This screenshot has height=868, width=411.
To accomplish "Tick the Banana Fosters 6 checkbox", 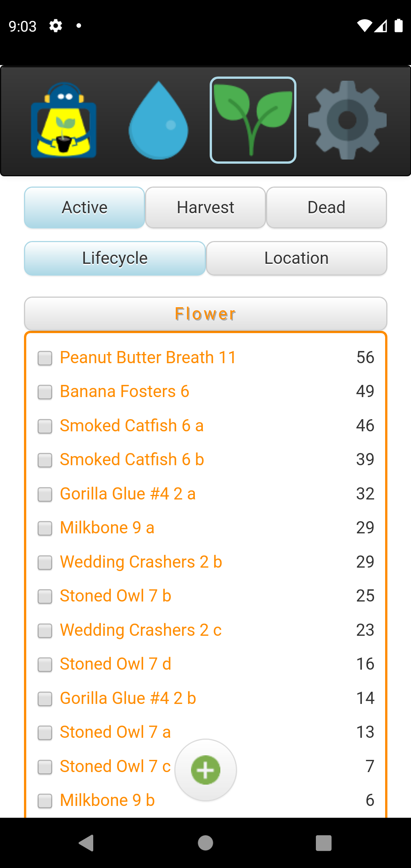I will [x=45, y=392].
